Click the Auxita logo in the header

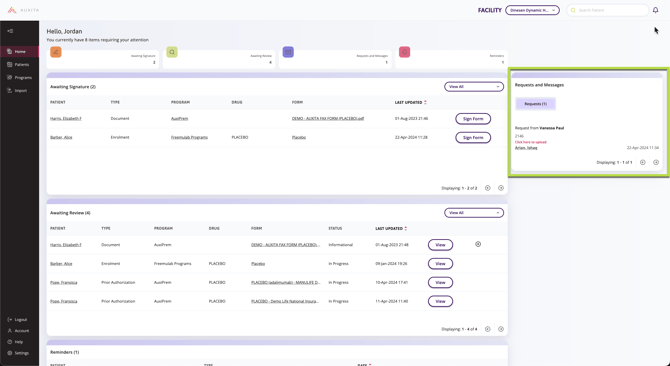pos(24,10)
